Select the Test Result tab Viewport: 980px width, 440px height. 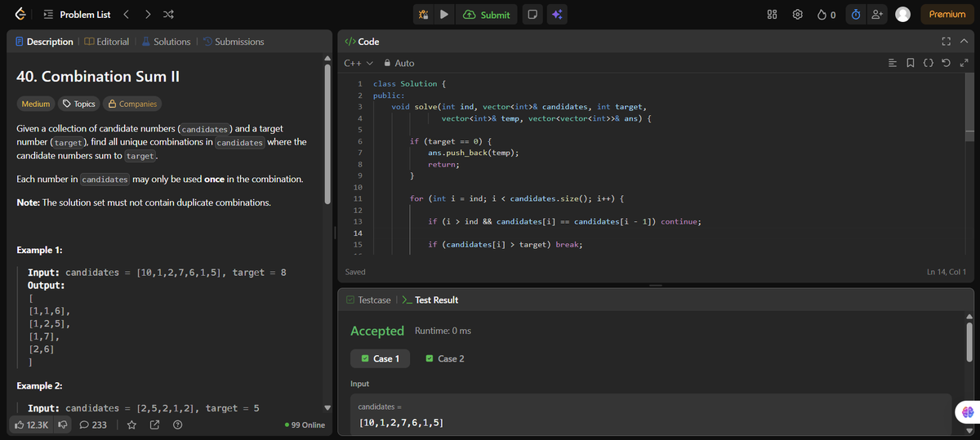[430, 300]
